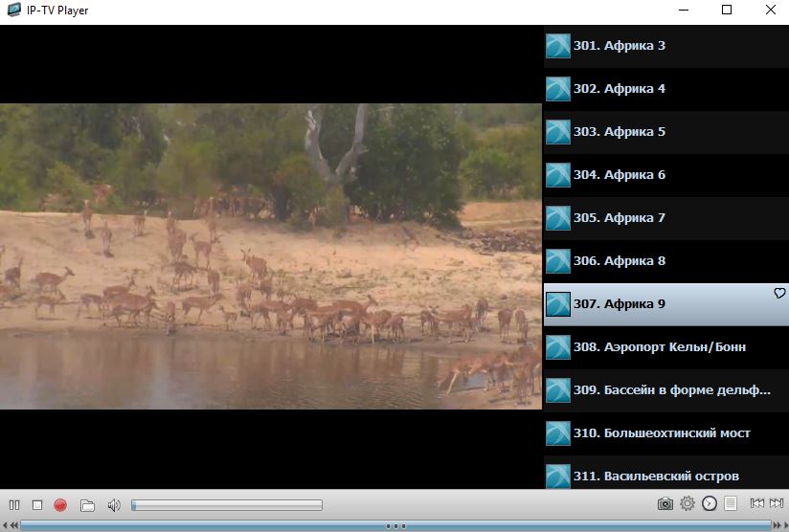Image resolution: width=789 pixels, height=532 pixels.
Task: Add Африка 9 to favorites via heart
Action: coord(779,293)
